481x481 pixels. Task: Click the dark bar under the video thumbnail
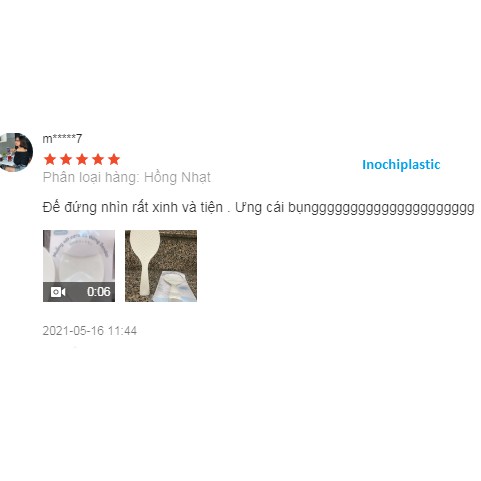click(x=79, y=292)
